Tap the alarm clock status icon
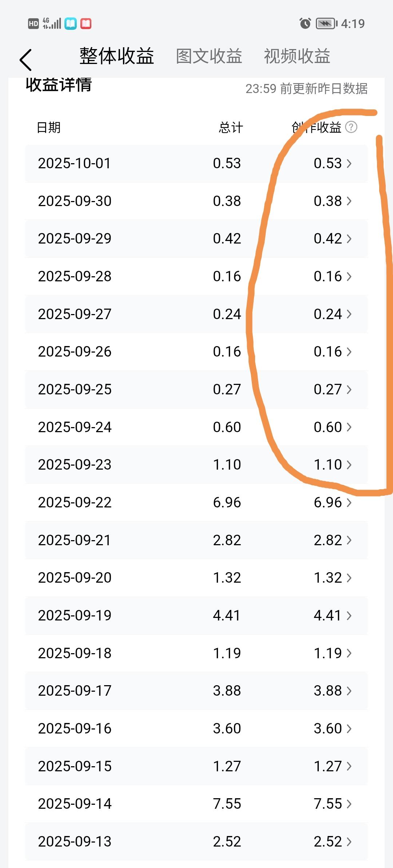This screenshot has width=393, height=868. pyautogui.click(x=305, y=23)
